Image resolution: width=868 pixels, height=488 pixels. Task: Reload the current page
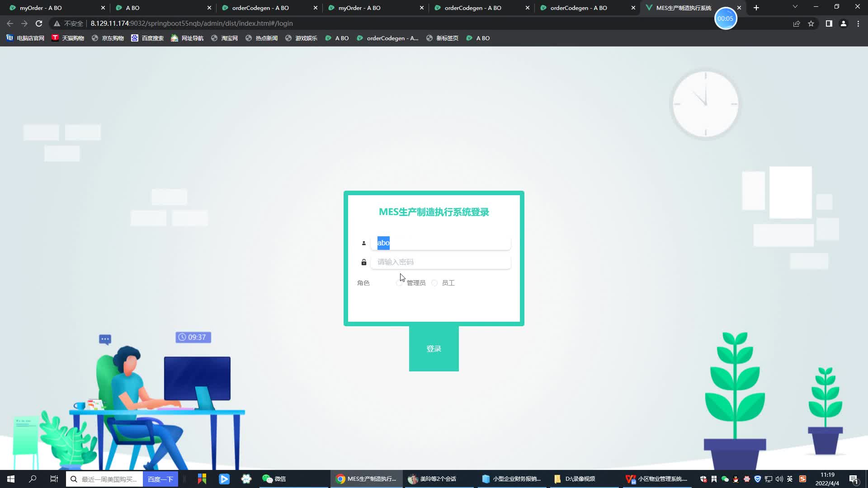(38, 23)
